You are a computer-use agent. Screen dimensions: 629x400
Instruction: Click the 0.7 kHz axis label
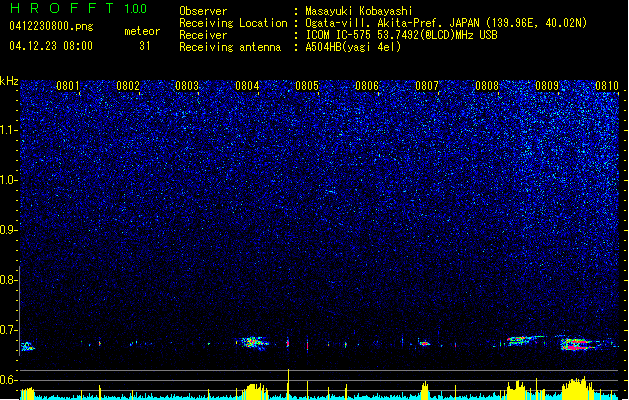(x=8, y=330)
